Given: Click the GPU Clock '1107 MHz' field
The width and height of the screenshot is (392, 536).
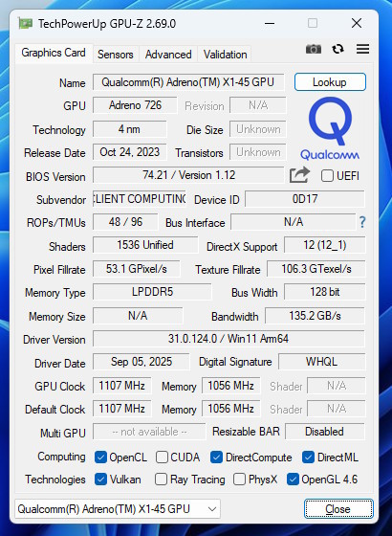Looking at the screenshot, I should click(122, 386).
